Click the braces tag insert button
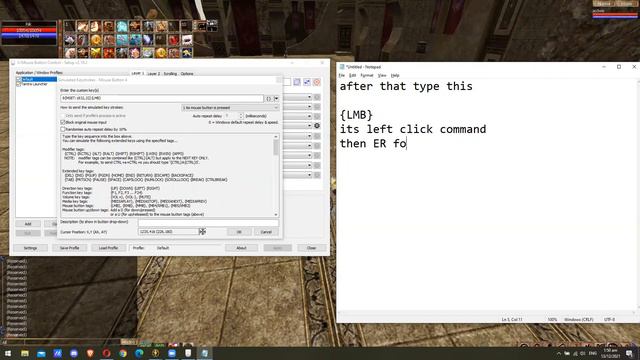640x360 pixels. [x=269, y=98]
